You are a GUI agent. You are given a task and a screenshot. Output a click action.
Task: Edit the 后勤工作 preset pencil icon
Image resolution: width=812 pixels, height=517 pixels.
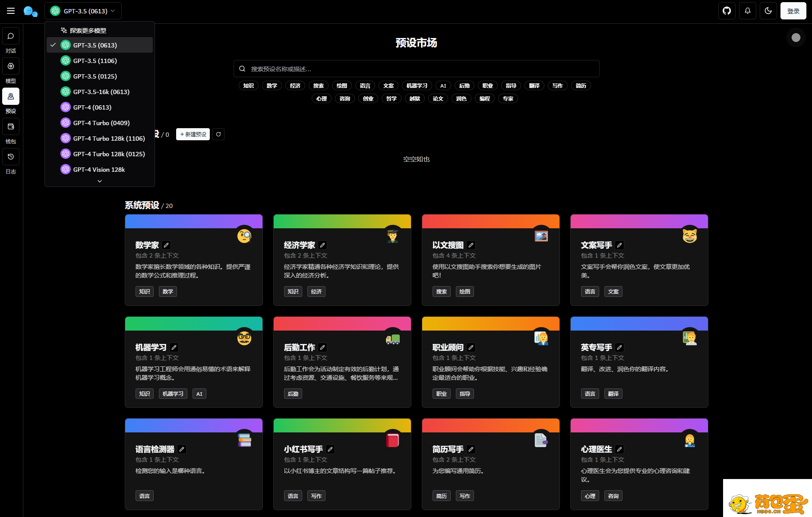click(x=322, y=347)
